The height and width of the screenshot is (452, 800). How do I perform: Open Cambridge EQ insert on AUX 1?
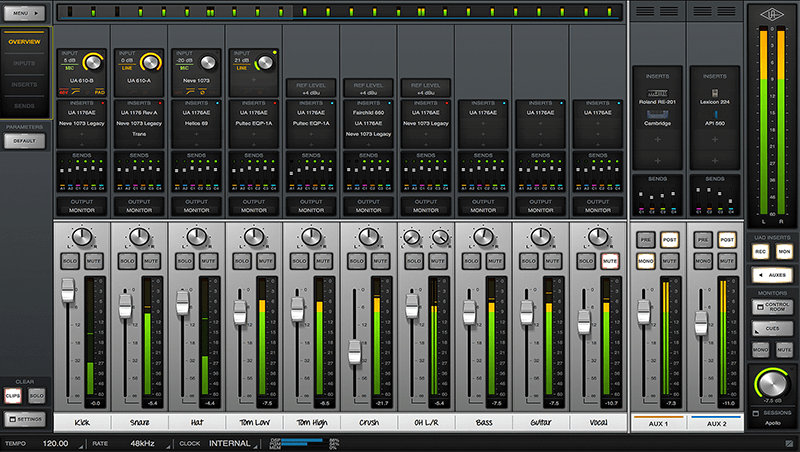tap(657, 118)
